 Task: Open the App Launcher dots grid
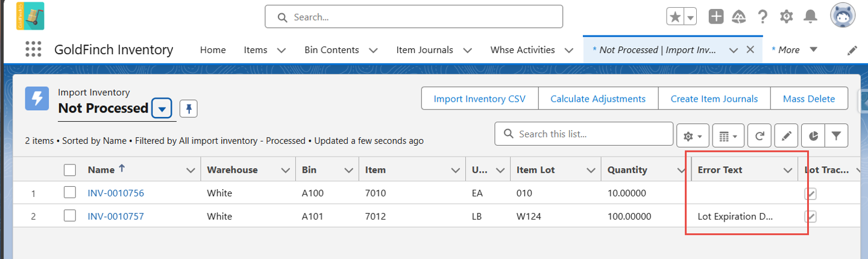pyautogui.click(x=34, y=50)
